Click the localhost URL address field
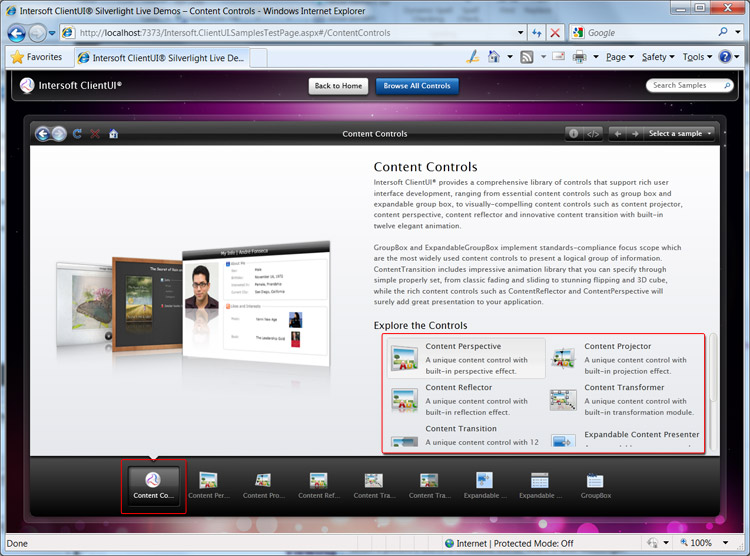750x556 pixels. [x=295, y=33]
